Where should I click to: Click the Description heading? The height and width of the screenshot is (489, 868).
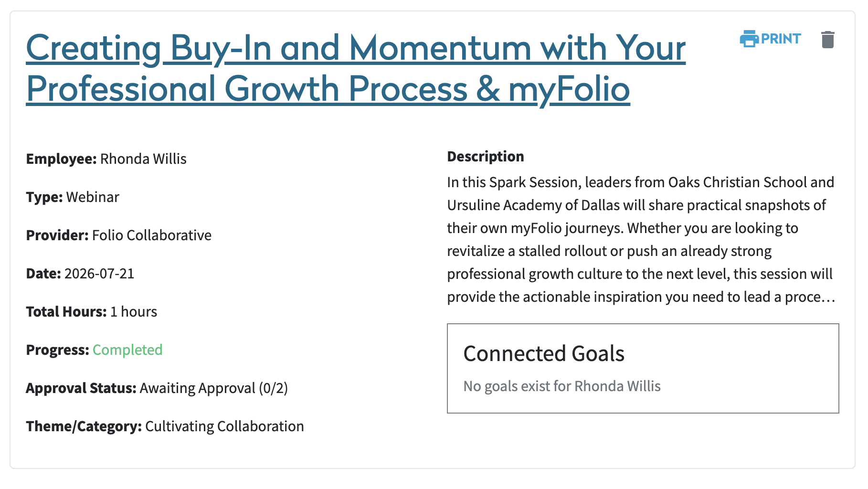[x=486, y=156]
